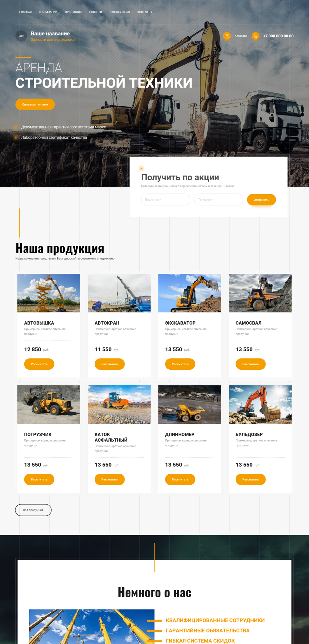Click the Связаться с нами button
Viewport: 309px width, 644px height.
(x=35, y=104)
